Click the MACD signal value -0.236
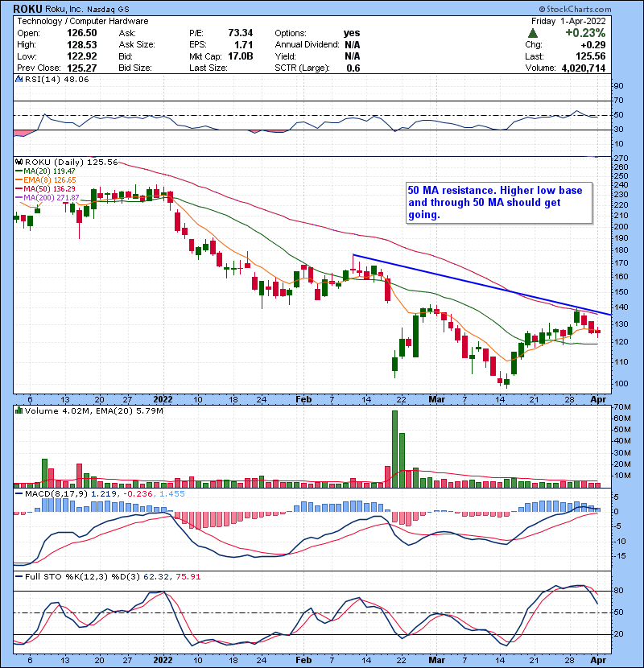Viewport: 644px width, 668px height. pyautogui.click(x=138, y=494)
